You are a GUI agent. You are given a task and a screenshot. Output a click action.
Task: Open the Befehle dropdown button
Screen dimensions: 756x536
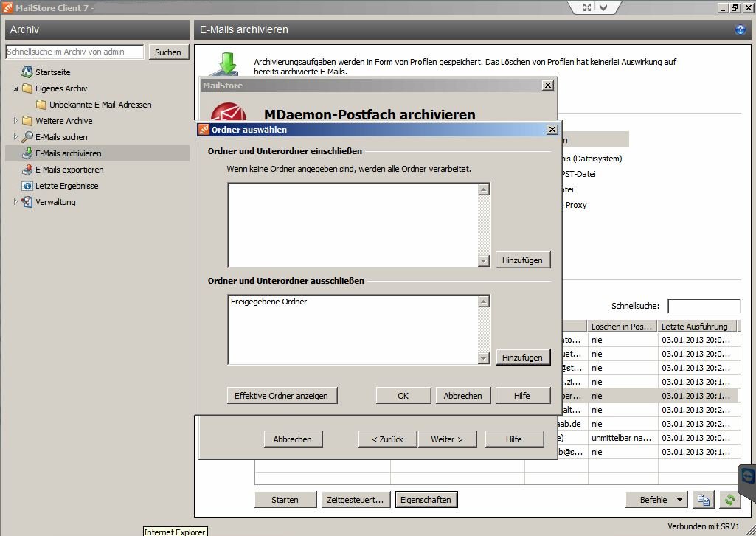pyautogui.click(x=656, y=500)
